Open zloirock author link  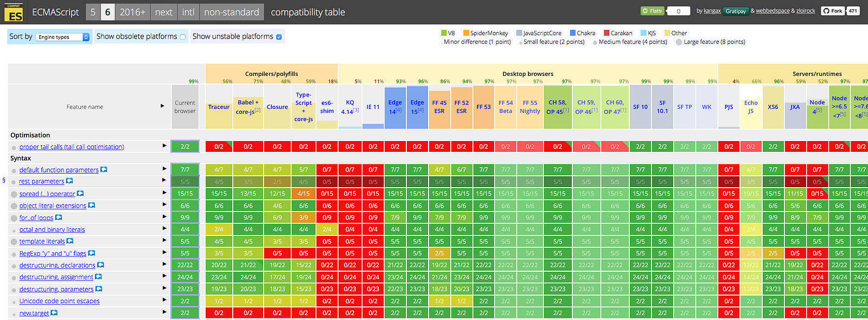coord(806,11)
